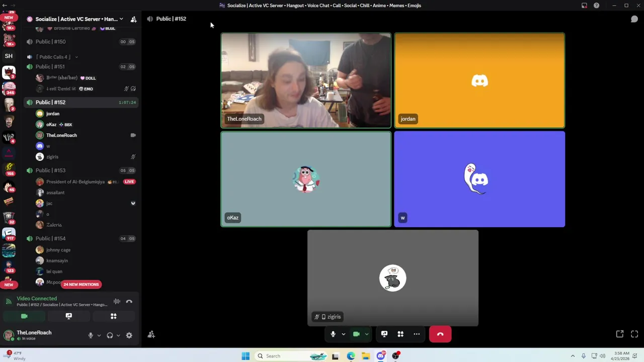644x362 pixels.
Task: Pop out the call window
Action: point(620,334)
